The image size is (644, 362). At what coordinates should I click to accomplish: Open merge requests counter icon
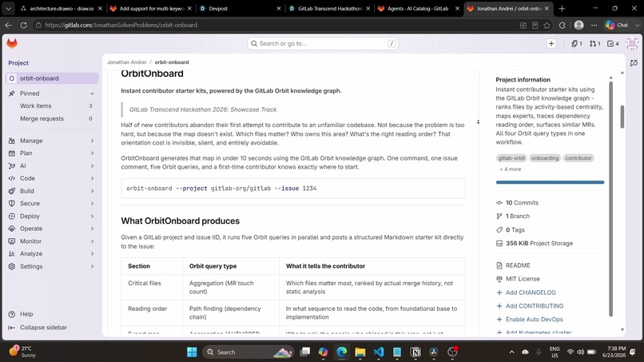click(x=594, y=44)
